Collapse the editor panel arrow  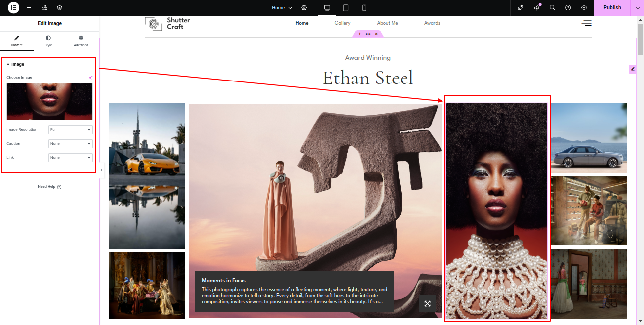(x=102, y=170)
